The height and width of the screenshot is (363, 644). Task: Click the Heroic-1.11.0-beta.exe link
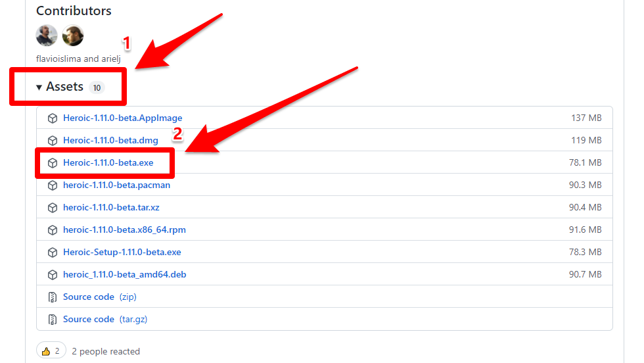pos(108,163)
